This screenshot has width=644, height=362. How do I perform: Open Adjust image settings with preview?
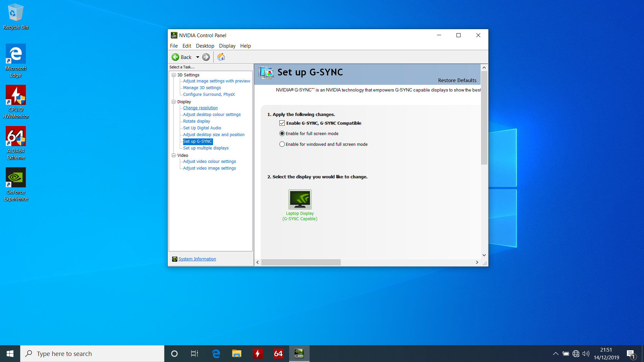click(x=217, y=81)
